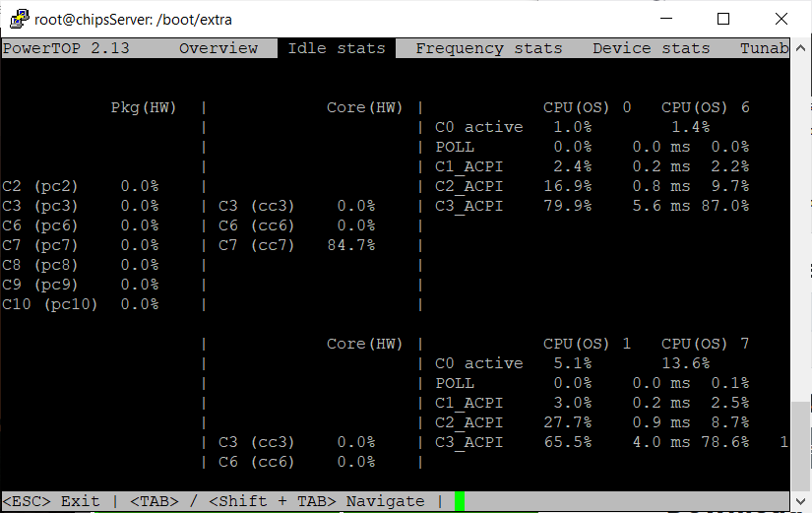Click the 5.1% C0 active value

(x=573, y=363)
